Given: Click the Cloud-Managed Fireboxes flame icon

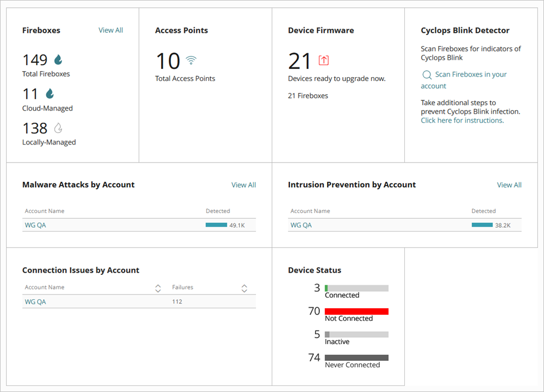Looking at the screenshot, I should [x=49, y=93].
